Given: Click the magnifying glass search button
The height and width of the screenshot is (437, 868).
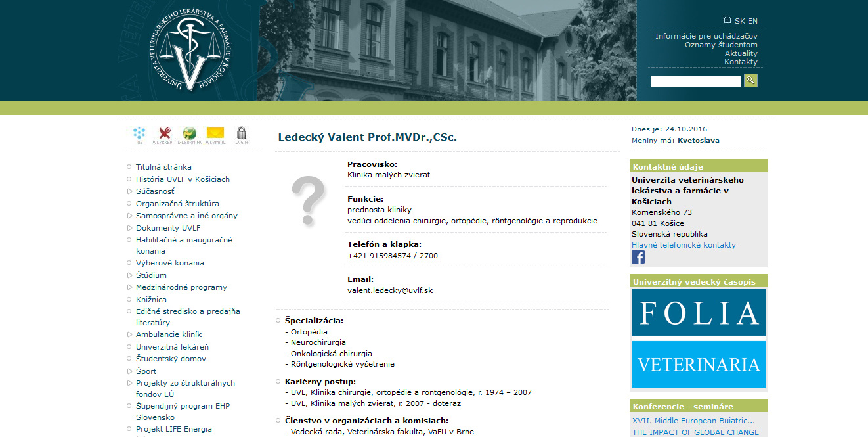Looking at the screenshot, I should [x=750, y=81].
